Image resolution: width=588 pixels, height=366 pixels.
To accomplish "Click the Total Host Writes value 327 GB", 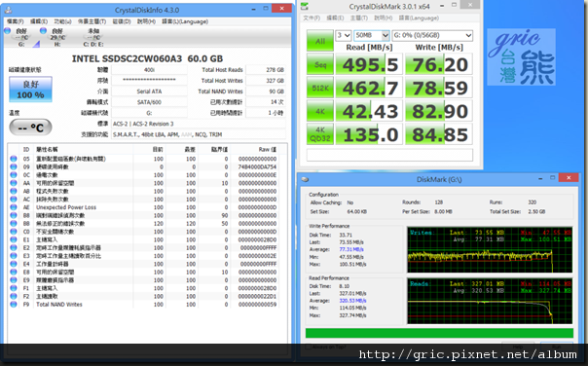I will tap(266, 80).
